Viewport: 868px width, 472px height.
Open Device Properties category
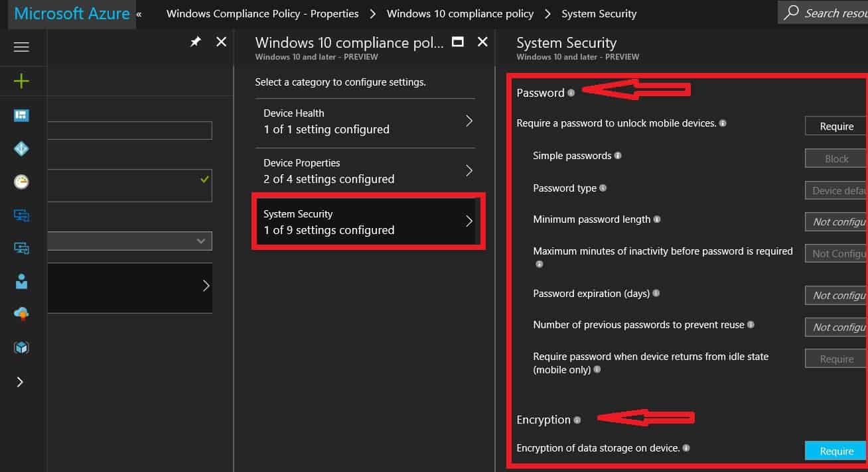tap(365, 171)
